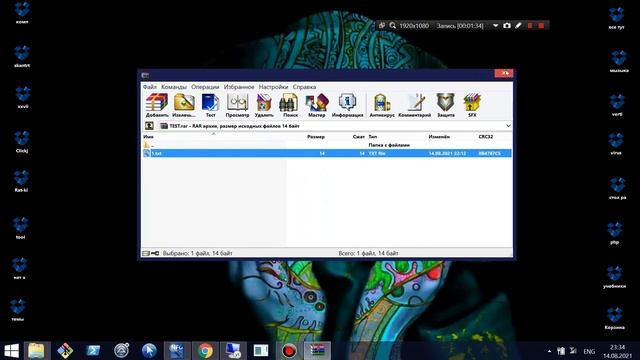Click the red record app taskbar icon

point(289,351)
